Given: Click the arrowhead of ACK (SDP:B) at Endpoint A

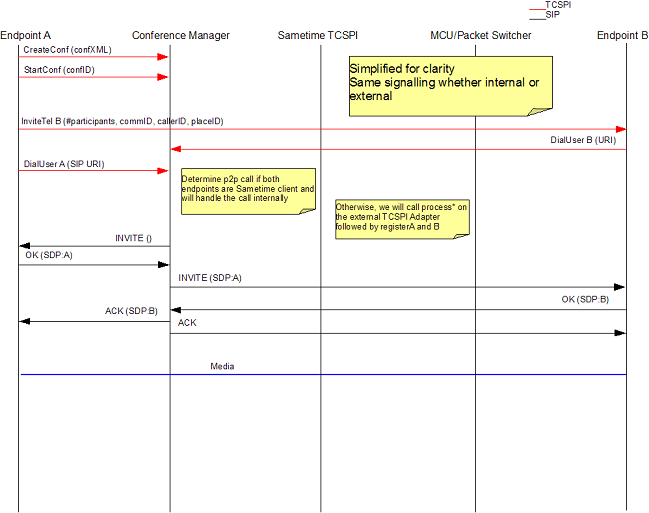Looking at the screenshot, I should coord(24,321).
